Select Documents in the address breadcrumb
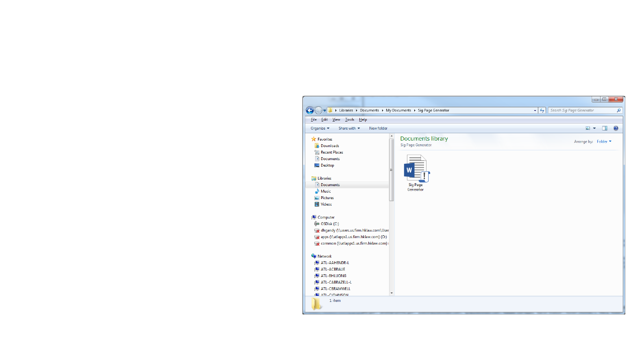Screen dimensions: 644x362 pyautogui.click(x=369, y=111)
